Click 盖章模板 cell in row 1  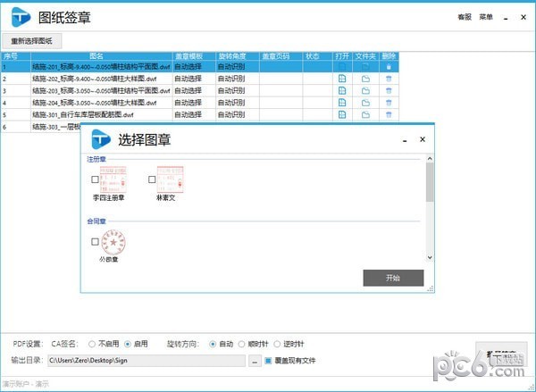pos(194,67)
